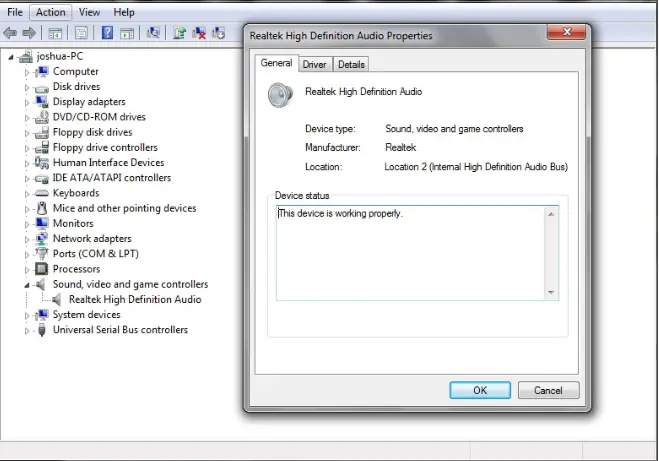
Task: Expand the Display adapters node
Action: 27,103
